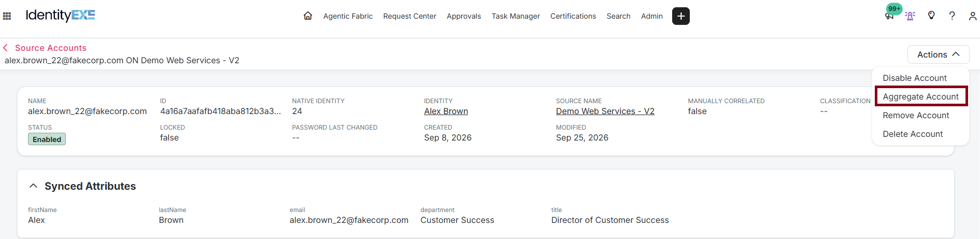Click the modified date Sep 25, 2026

(582, 137)
